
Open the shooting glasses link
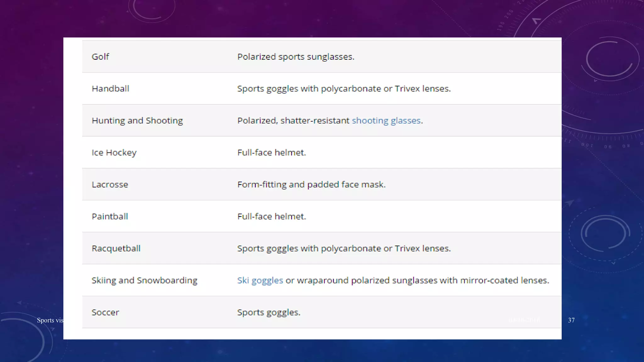386,121
